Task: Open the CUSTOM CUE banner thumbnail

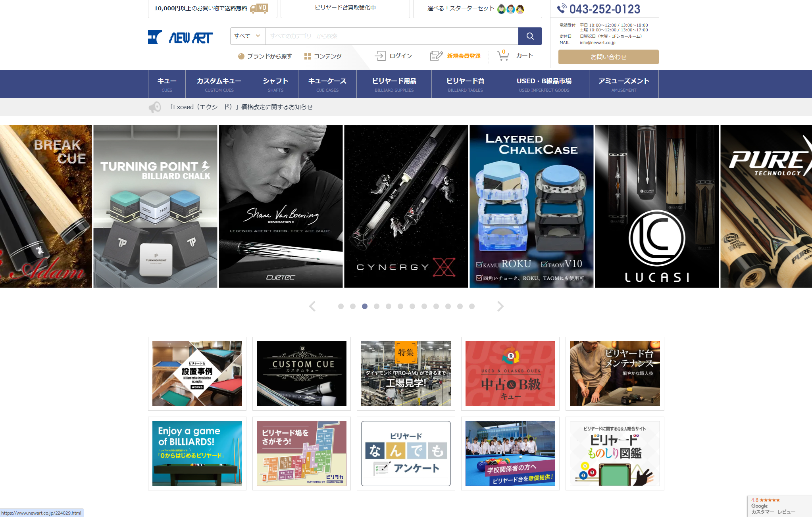Action: tap(301, 373)
